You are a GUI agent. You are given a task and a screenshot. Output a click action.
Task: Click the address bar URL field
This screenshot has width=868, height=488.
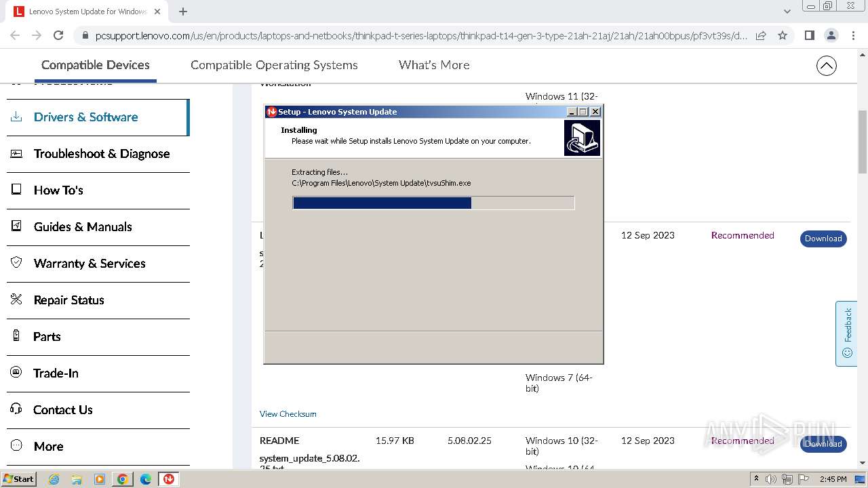tap(420, 36)
